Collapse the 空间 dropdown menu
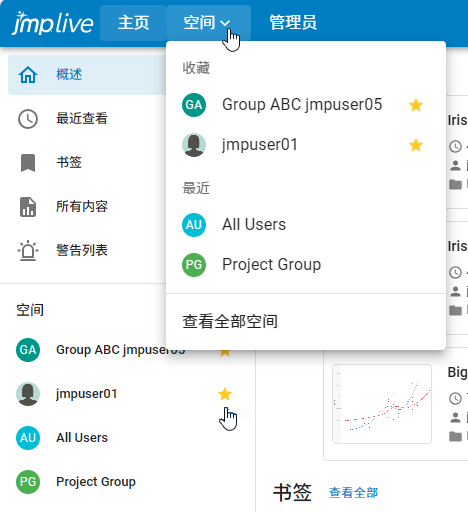Viewport: 468px width, 512px height. click(208, 23)
